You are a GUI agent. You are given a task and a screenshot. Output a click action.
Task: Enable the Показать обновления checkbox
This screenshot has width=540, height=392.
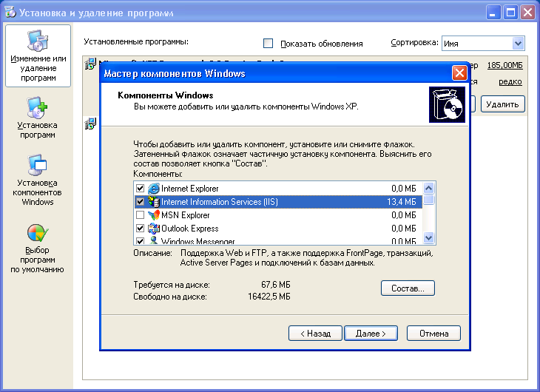pyautogui.click(x=268, y=44)
